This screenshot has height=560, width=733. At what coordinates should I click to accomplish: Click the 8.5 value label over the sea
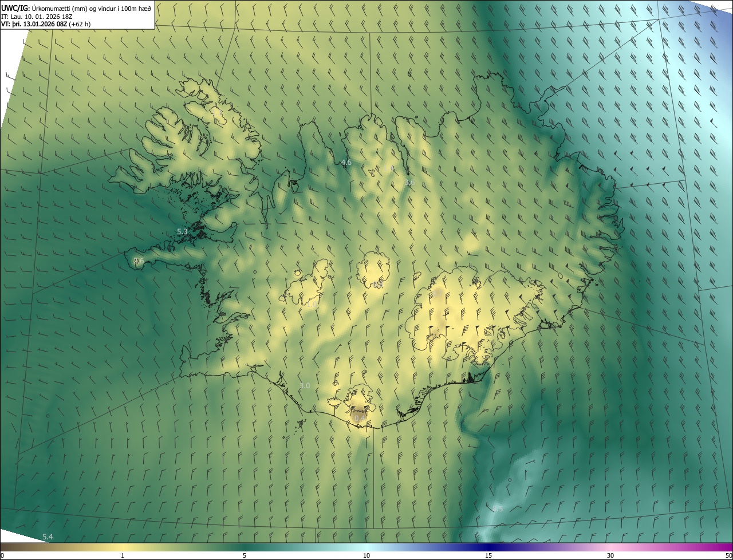click(498, 508)
